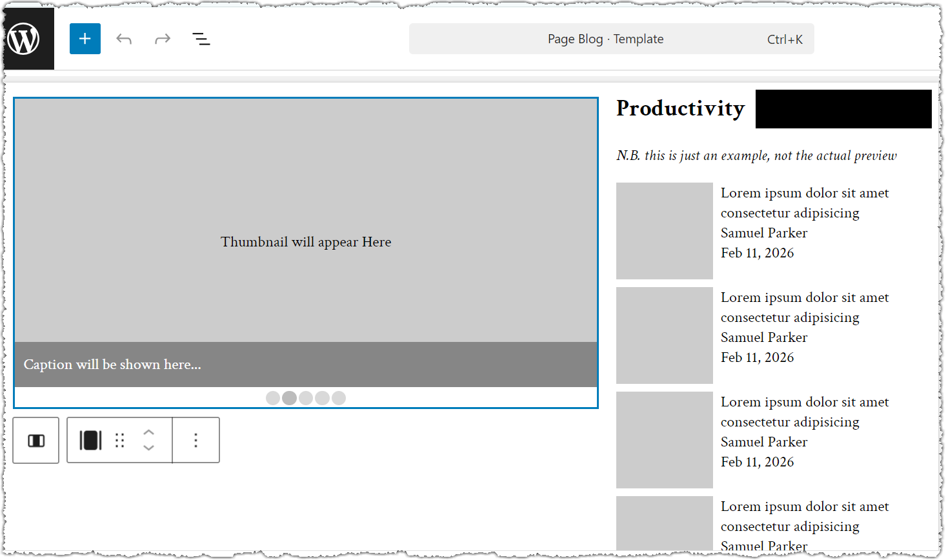
Task: Click the Productivity heading
Action: [x=680, y=108]
